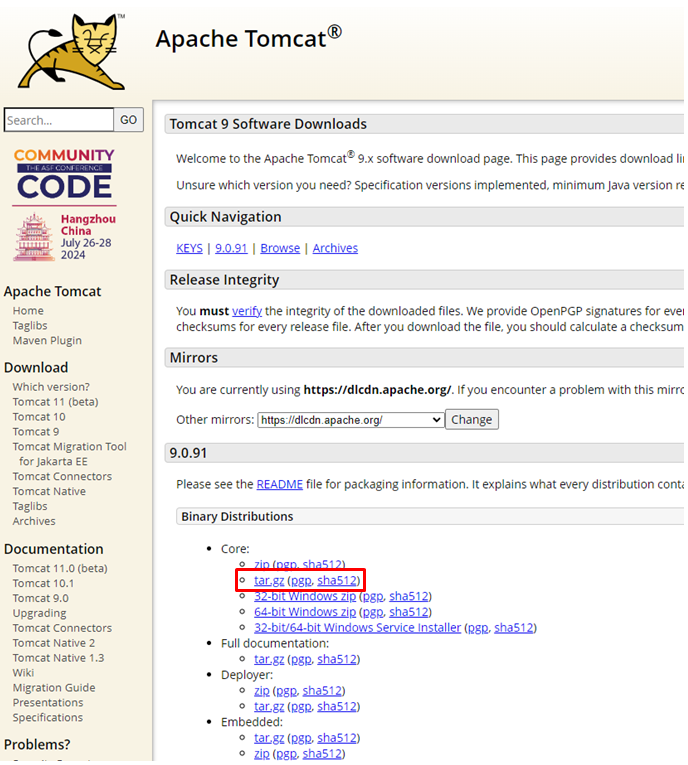Click the Tomcat 9 Software Downloads heading

coord(268,124)
